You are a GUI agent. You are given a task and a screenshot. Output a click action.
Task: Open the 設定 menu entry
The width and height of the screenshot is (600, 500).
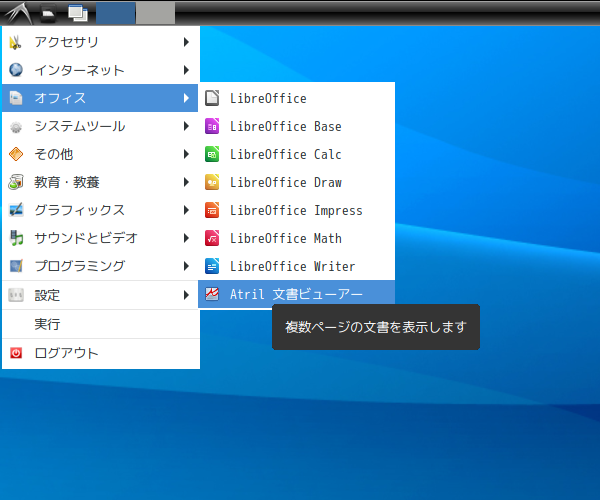(100, 295)
